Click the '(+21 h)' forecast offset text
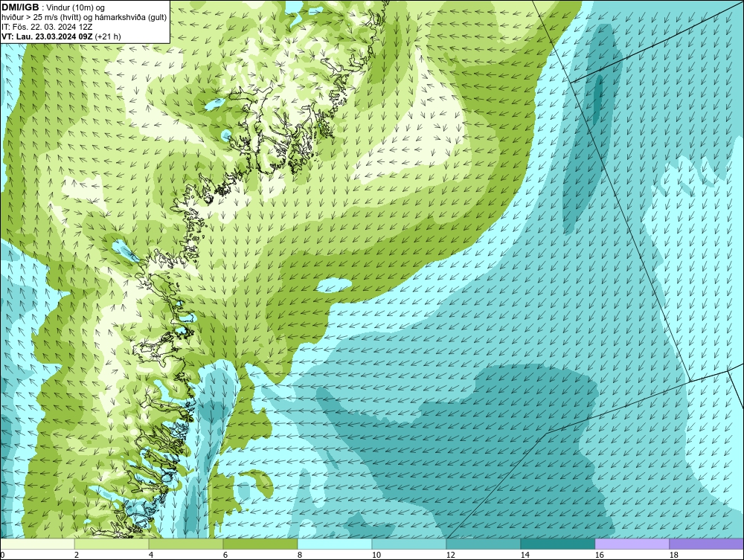 coord(108,36)
